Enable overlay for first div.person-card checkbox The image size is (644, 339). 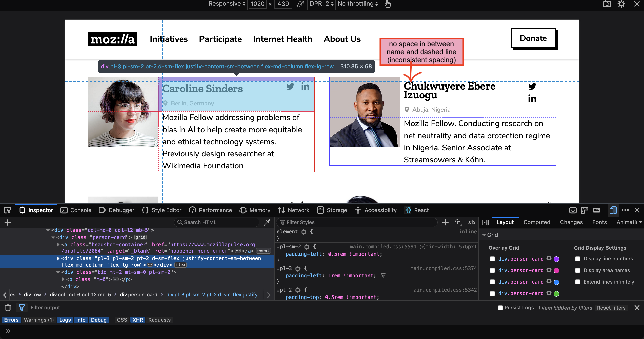coord(492,259)
